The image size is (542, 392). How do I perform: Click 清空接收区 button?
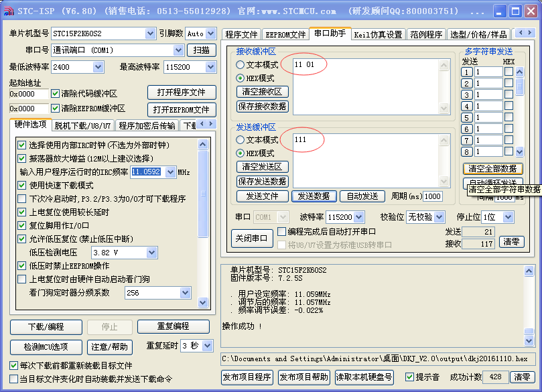coord(262,92)
